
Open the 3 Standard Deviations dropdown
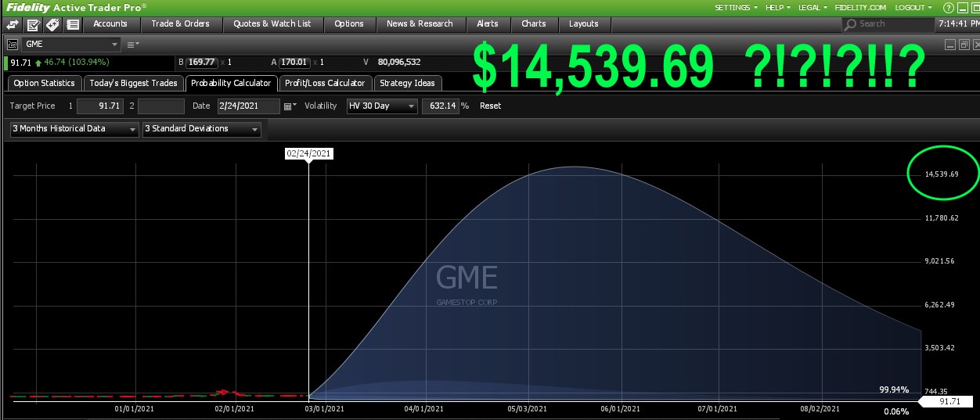[202, 129]
